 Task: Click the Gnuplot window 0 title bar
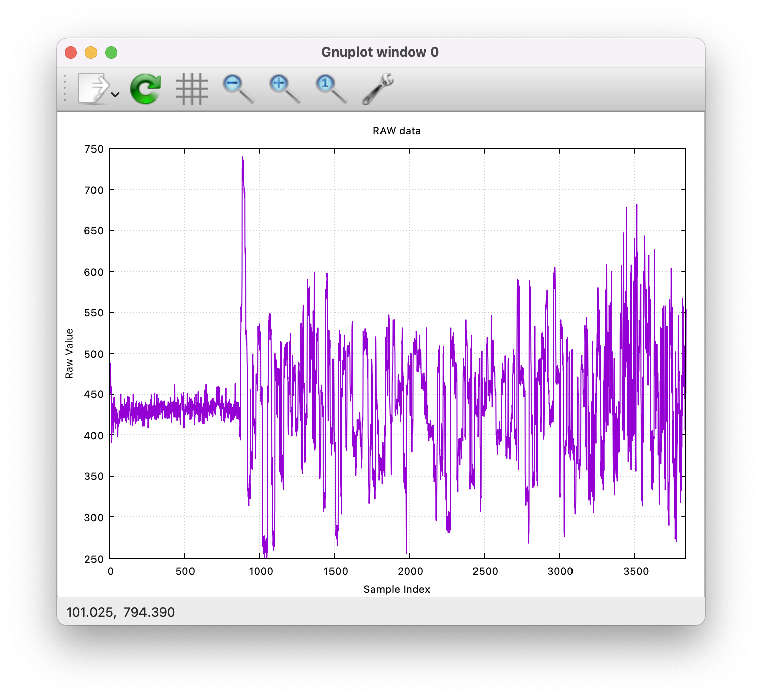pyautogui.click(x=380, y=52)
